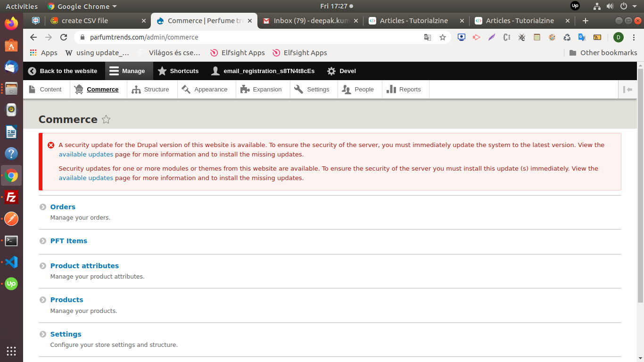644x362 pixels.
Task: Click the star to add Commerce shortcut
Action: (x=106, y=119)
